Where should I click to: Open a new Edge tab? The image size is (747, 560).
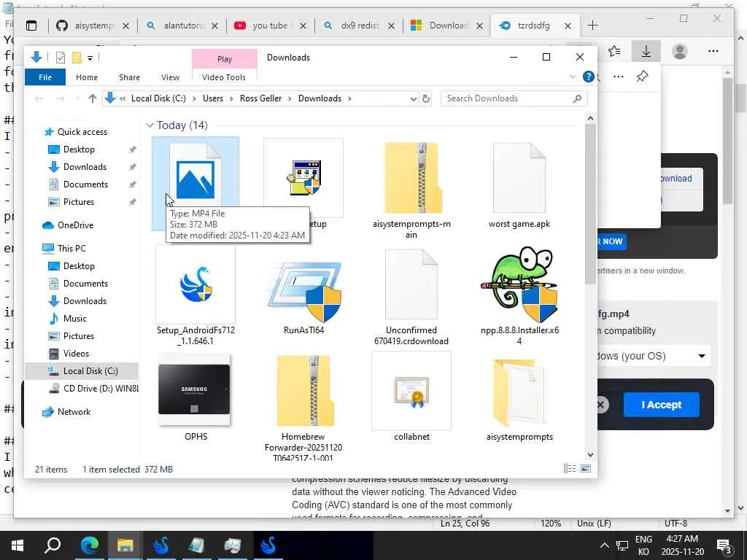592,26
